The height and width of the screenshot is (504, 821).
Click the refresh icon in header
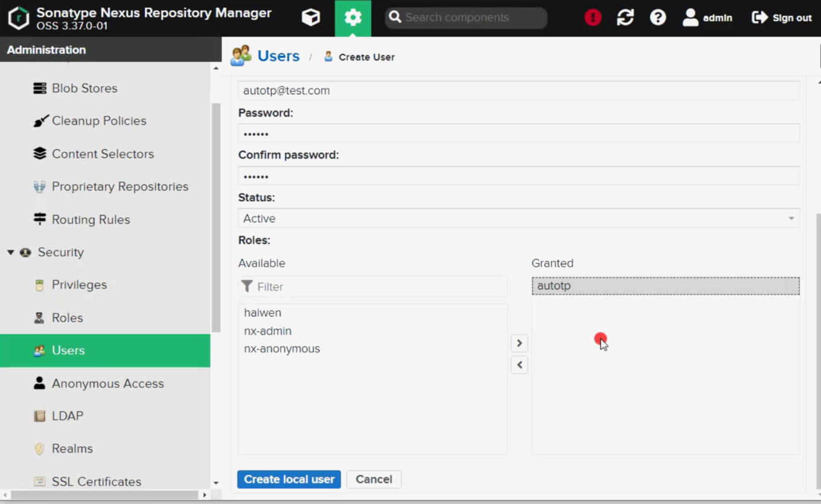(x=625, y=18)
